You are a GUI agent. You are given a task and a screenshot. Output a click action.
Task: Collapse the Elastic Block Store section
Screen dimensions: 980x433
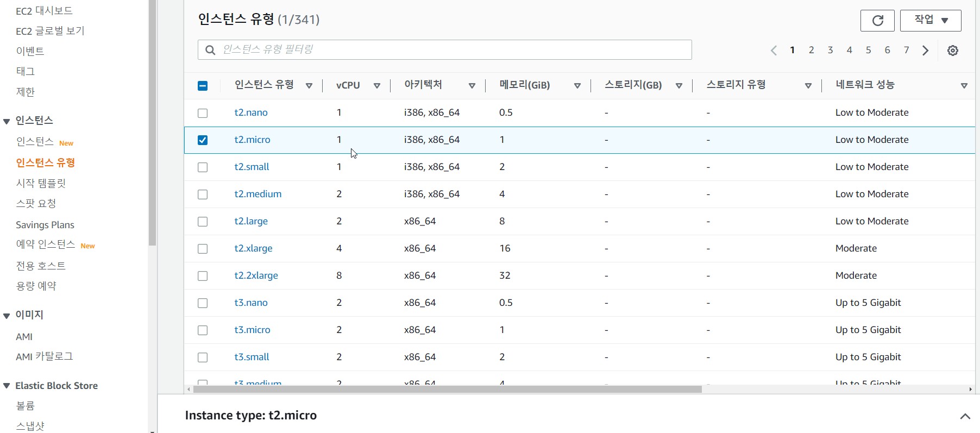pos(7,386)
